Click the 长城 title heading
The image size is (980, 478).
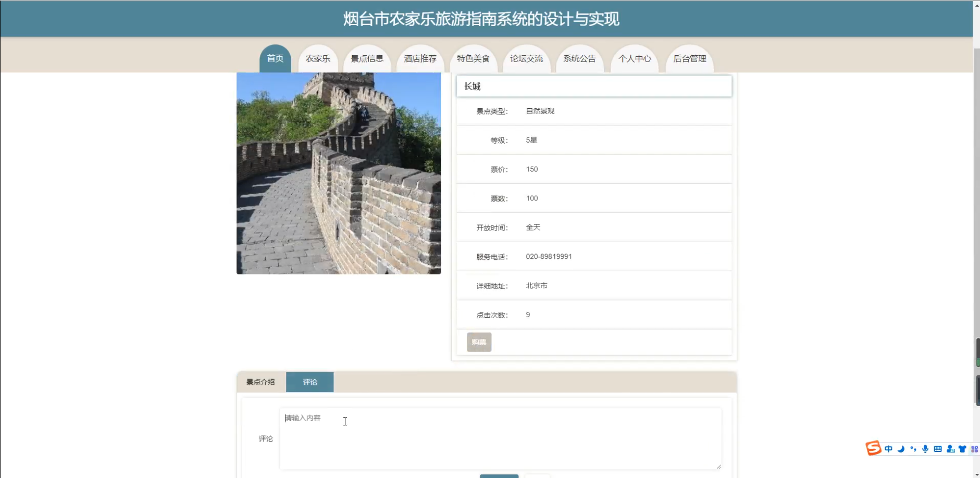click(x=473, y=86)
